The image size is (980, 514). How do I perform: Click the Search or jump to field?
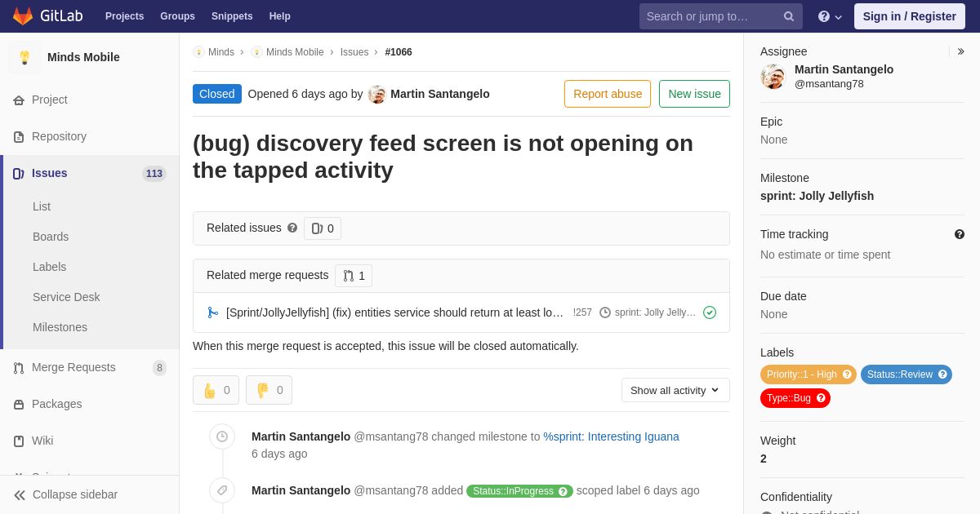click(x=721, y=16)
